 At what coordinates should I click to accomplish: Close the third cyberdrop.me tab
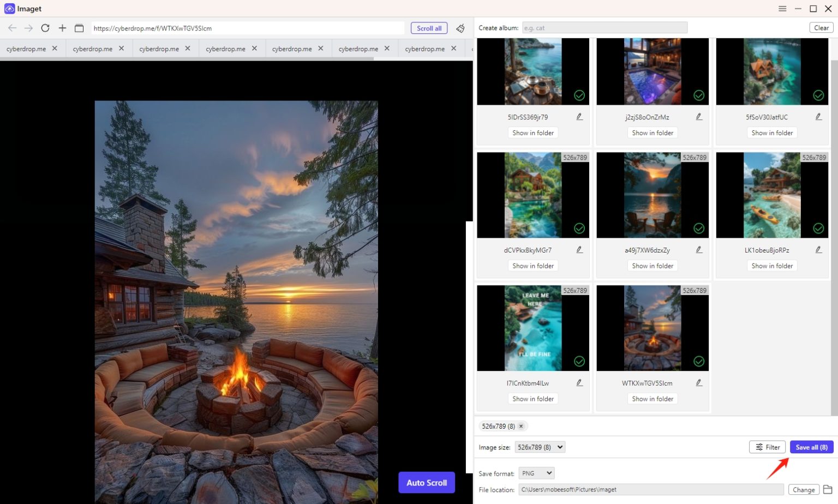pos(188,49)
